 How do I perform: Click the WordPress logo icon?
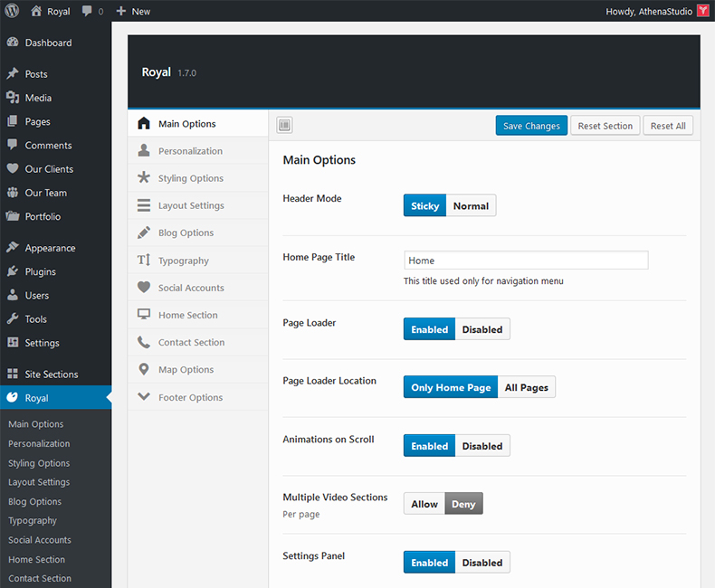pos(12,11)
